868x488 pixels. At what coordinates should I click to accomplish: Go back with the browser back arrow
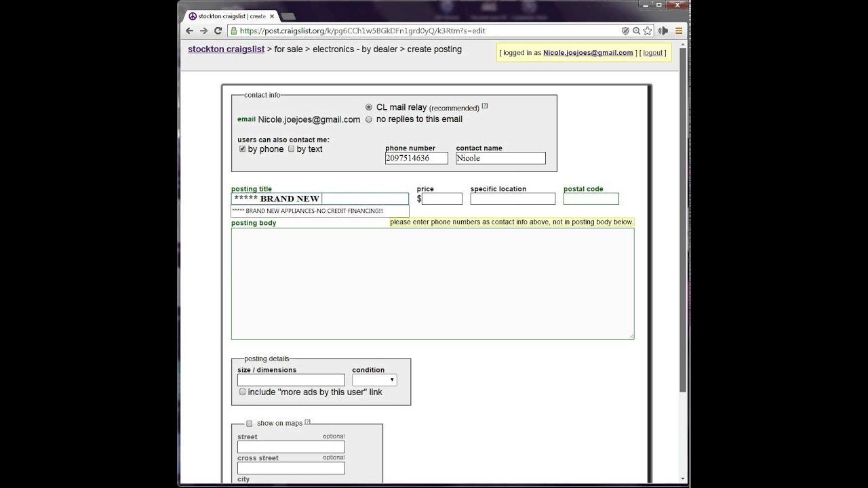(x=190, y=30)
